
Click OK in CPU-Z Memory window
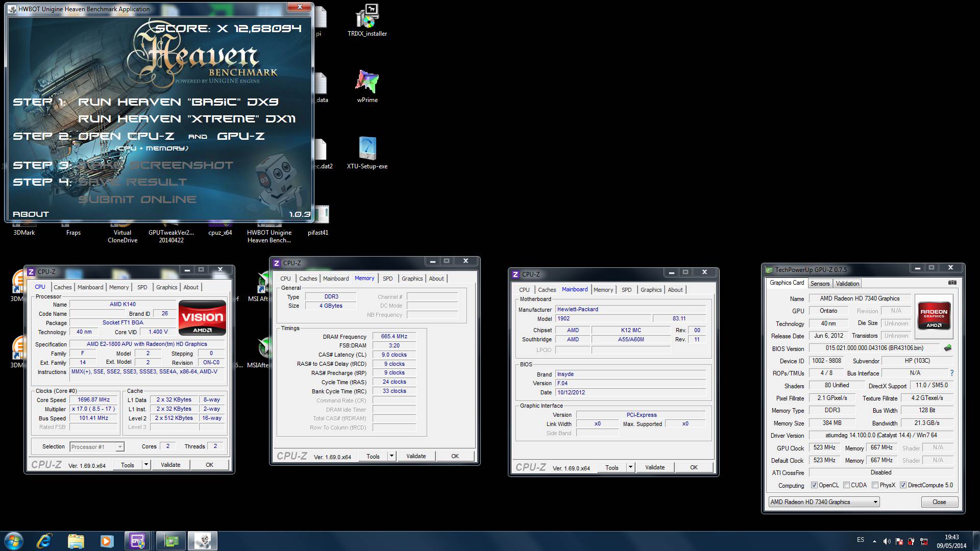point(455,456)
